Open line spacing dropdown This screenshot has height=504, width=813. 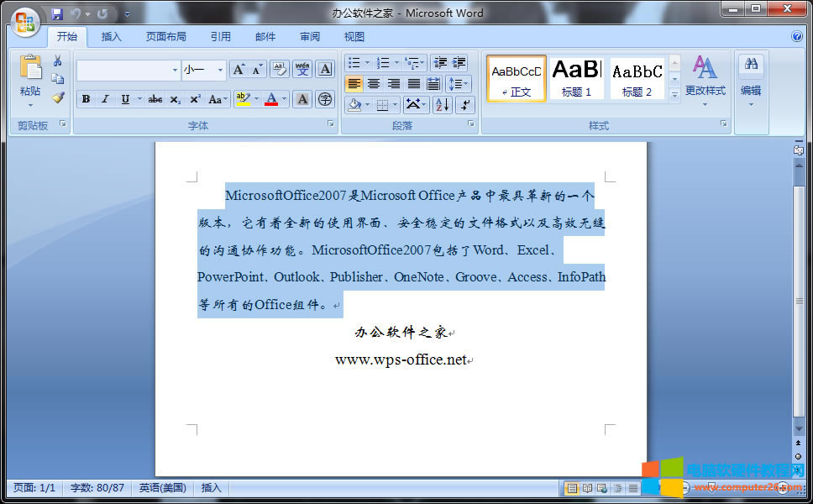pyautogui.click(x=457, y=83)
